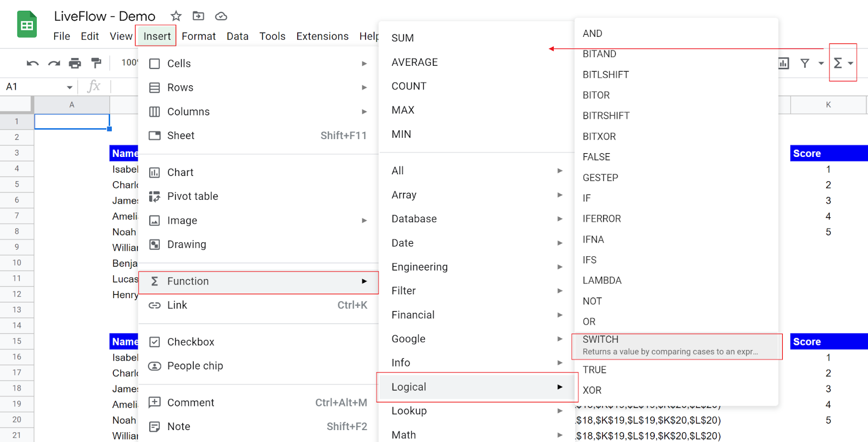868x442 pixels.
Task: Open the Columns submenu
Action: coord(258,111)
